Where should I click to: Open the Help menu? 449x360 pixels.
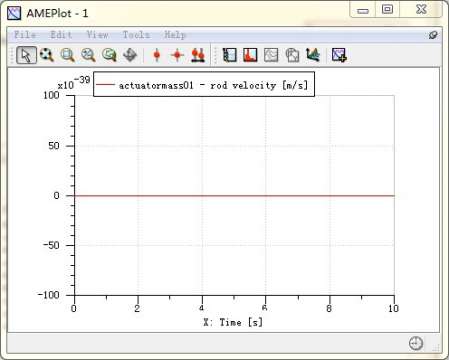point(175,35)
